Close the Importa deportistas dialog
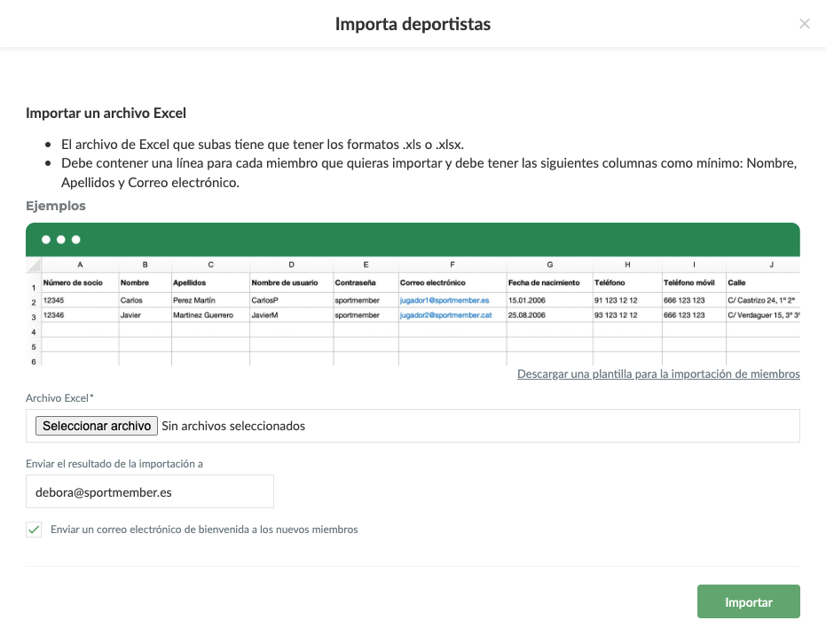This screenshot has height=644, width=826. [x=805, y=24]
